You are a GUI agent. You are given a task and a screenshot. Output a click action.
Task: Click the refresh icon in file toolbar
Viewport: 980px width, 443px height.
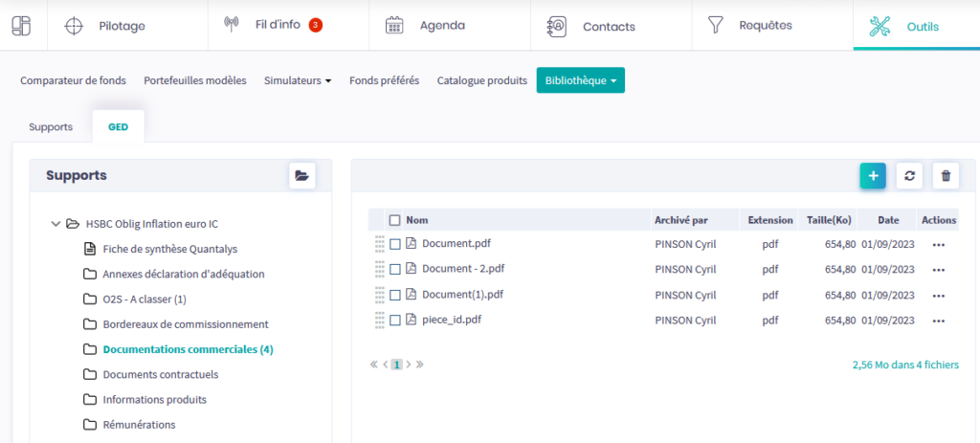point(909,176)
